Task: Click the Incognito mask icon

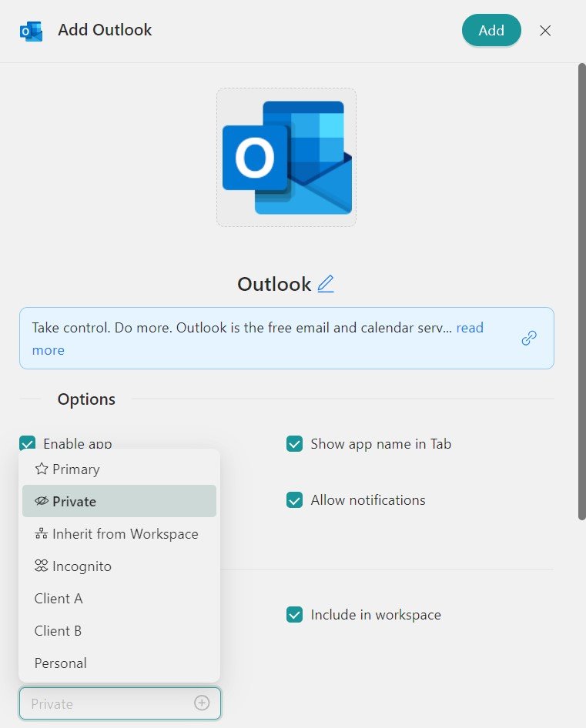Action: 42,566
